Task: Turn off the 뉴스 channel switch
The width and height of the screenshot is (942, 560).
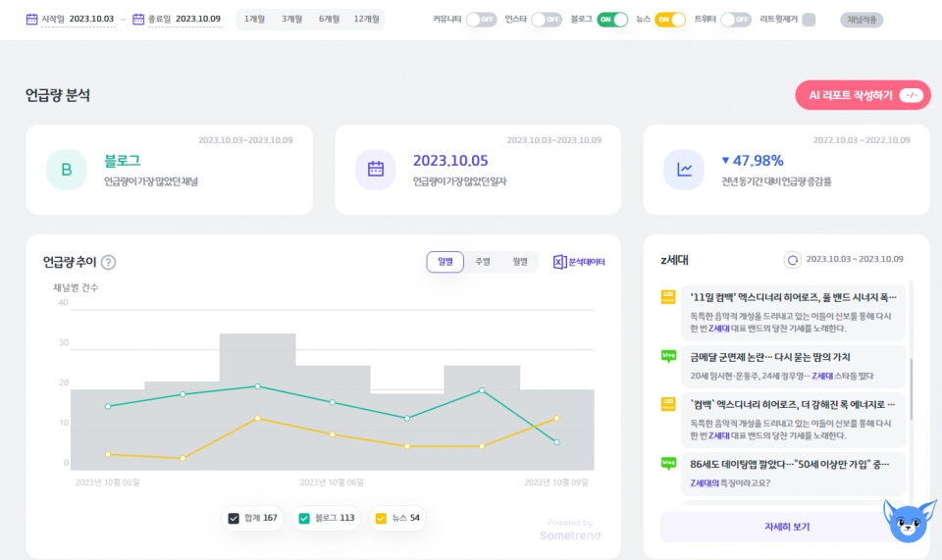Action: (670, 20)
